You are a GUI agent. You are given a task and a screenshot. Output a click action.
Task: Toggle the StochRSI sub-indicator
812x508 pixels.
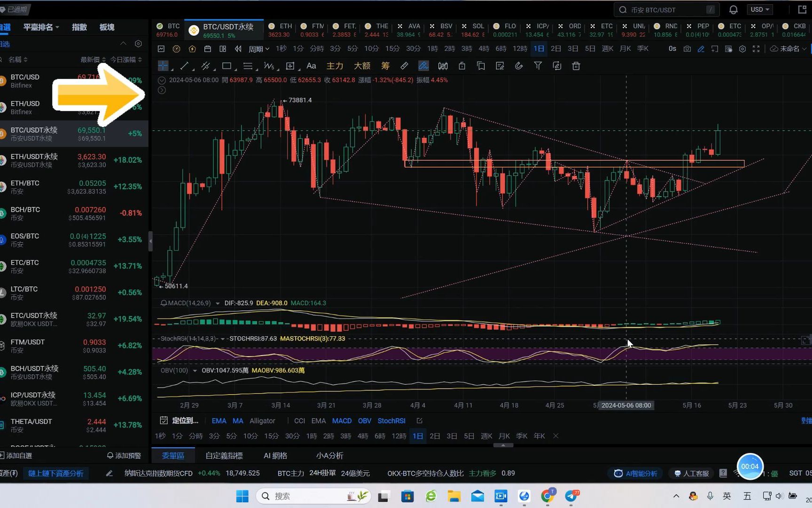pos(391,421)
